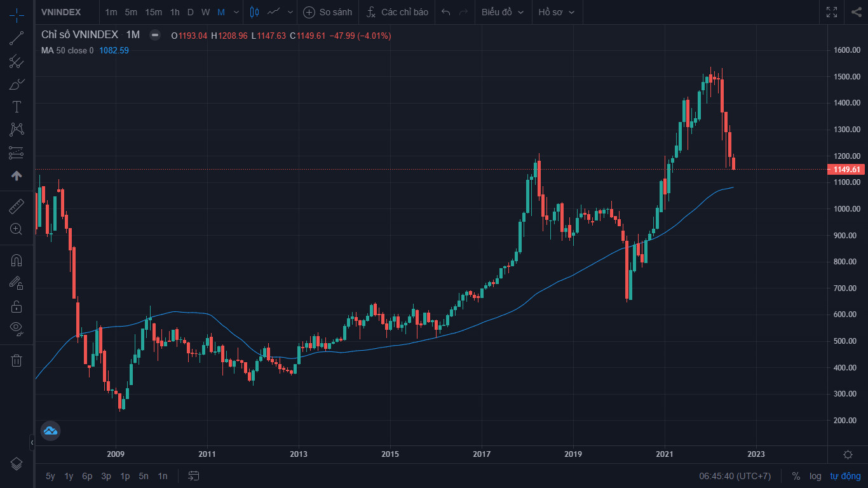Switch to the weekly W timeframe
This screenshot has width=868, height=488.
click(x=205, y=12)
